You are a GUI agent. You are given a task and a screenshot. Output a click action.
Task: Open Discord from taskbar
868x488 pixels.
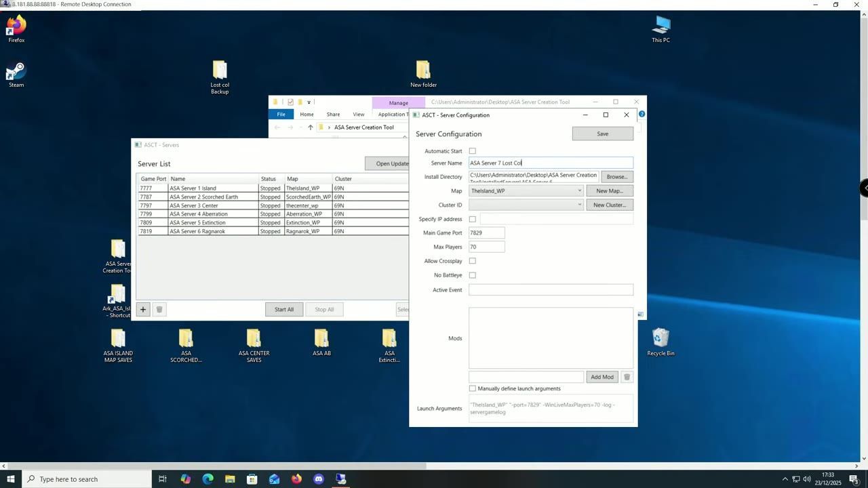click(x=319, y=479)
